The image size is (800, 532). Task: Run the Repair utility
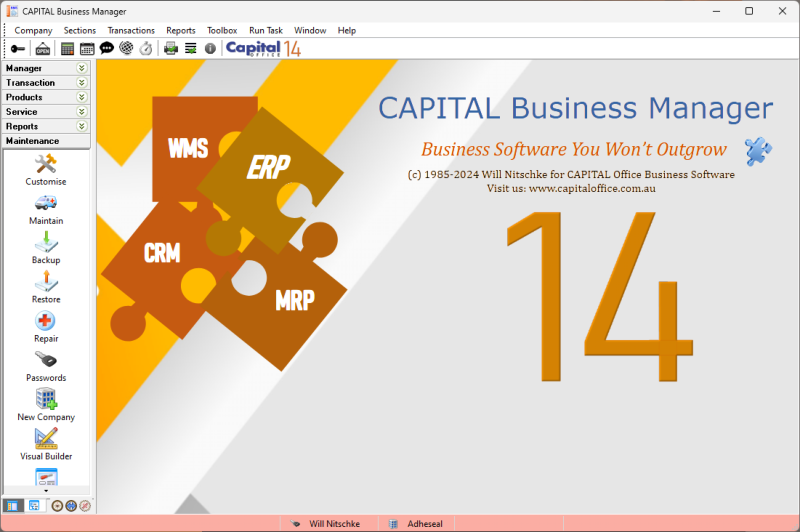pos(46,326)
